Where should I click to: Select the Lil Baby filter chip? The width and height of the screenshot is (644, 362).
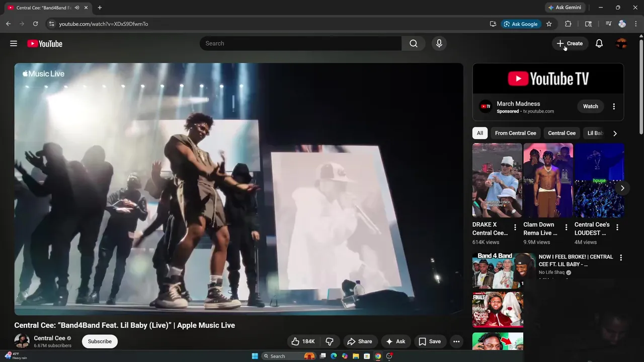595,133
